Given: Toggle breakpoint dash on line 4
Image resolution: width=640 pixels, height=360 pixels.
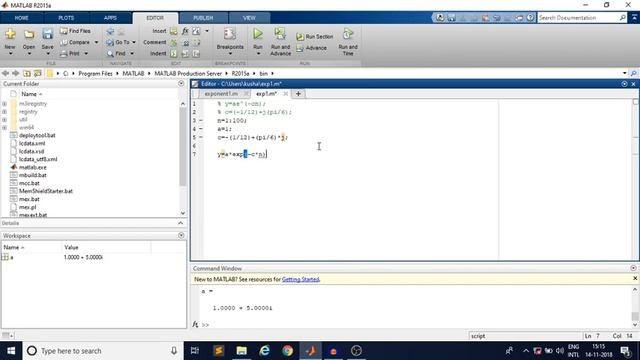Looking at the screenshot, I should coord(200,129).
